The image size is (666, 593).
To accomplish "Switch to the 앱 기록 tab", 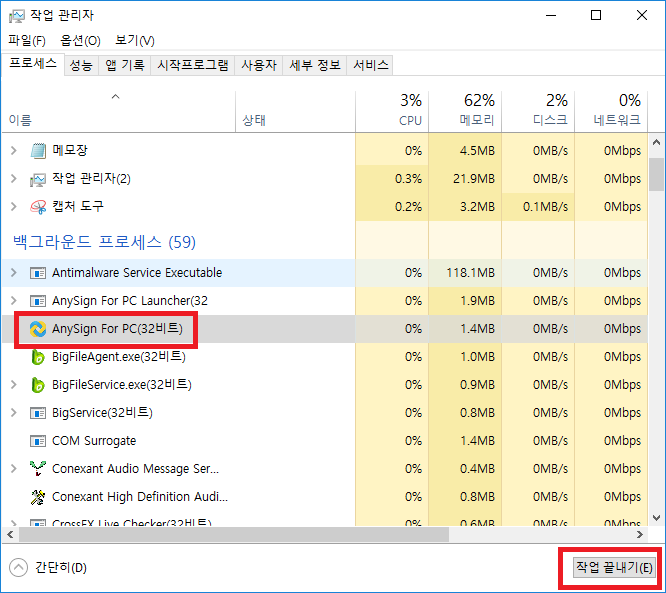I will [124, 65].
